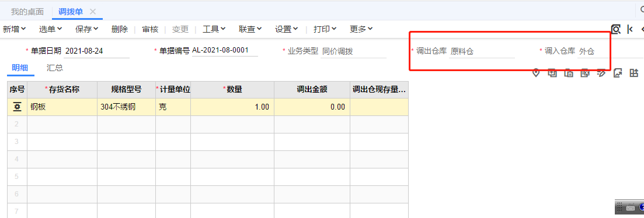This screenshot has height=218, width=644.
Task: Click the add-row plus icon above the table
Action: point(552,73)
